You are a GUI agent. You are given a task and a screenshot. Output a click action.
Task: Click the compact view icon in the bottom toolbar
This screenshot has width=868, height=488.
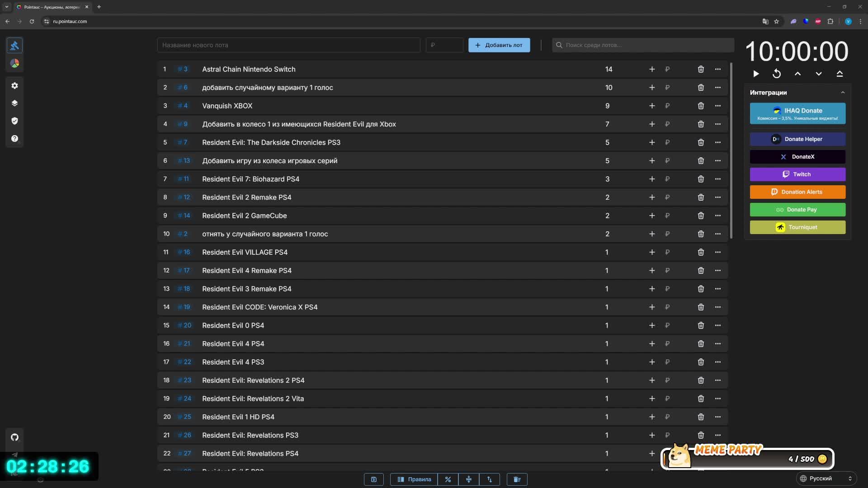coord(469,479)
